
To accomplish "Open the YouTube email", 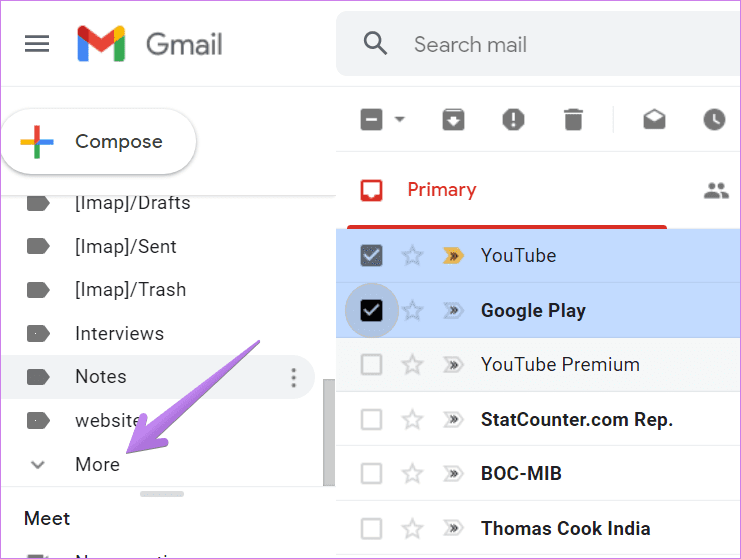I will click(x=538, y=256).
